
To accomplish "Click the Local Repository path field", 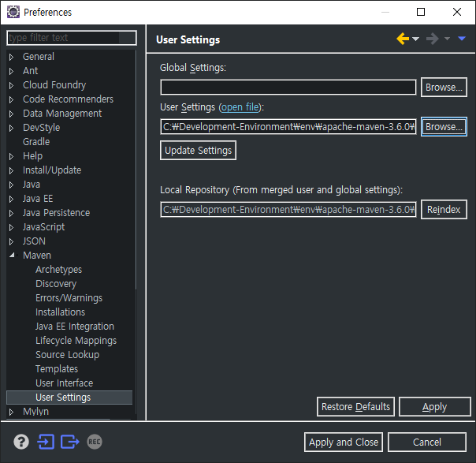I will (288, 209).
